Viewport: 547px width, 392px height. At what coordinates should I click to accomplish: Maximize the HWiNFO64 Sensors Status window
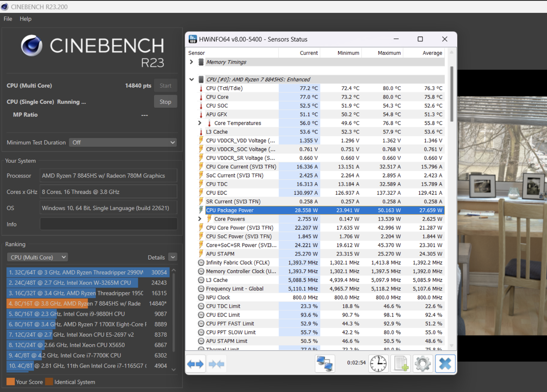[420, 39]
